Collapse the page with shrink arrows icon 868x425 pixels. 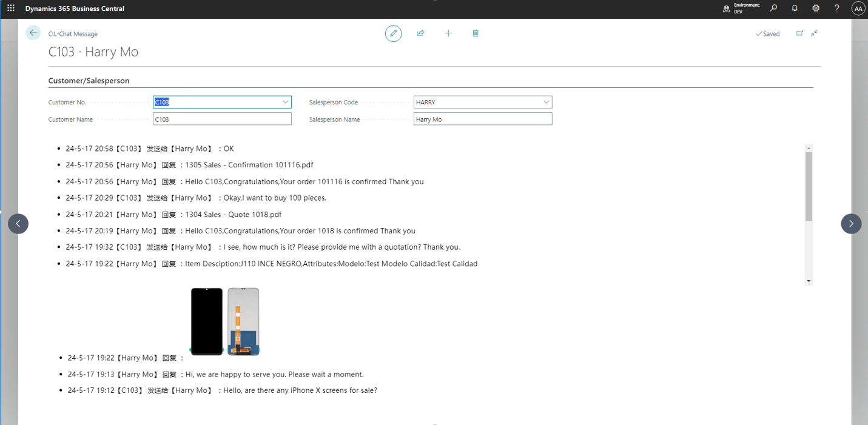pyautogui.click(x=815, y=33)
